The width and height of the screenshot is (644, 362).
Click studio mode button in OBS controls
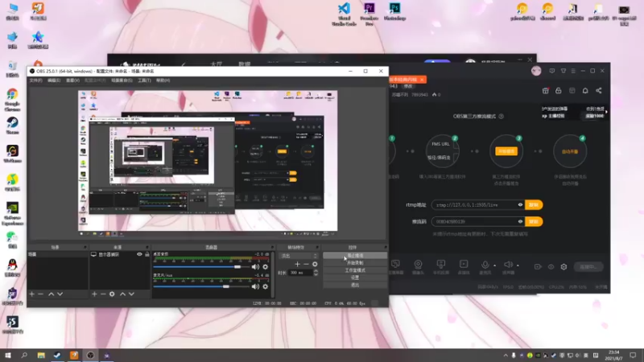[355, 270]
